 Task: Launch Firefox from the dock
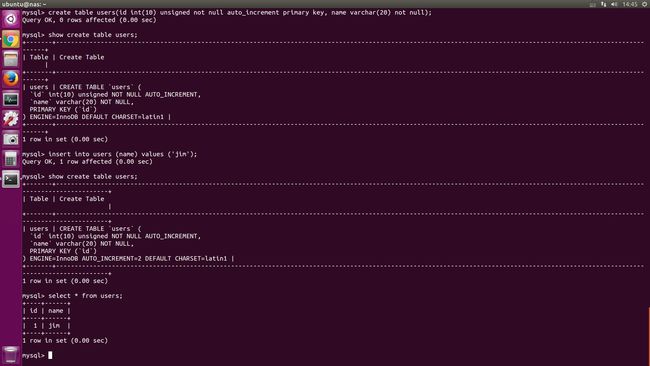coord(11,79)
